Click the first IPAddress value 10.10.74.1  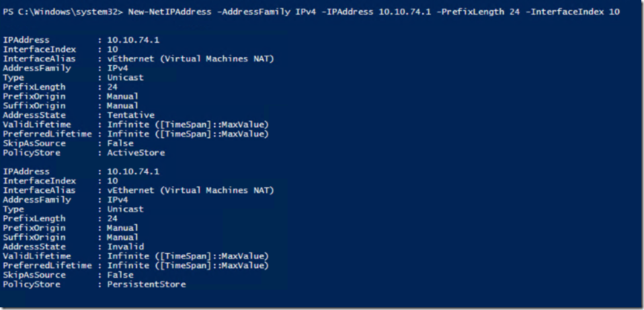133,40
